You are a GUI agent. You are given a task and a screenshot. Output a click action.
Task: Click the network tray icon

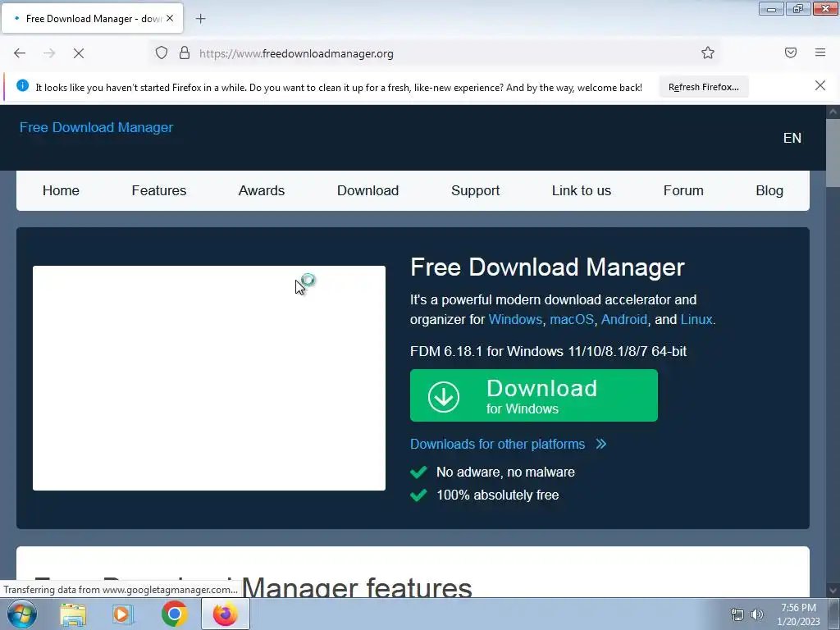click(x=737, y=615)
